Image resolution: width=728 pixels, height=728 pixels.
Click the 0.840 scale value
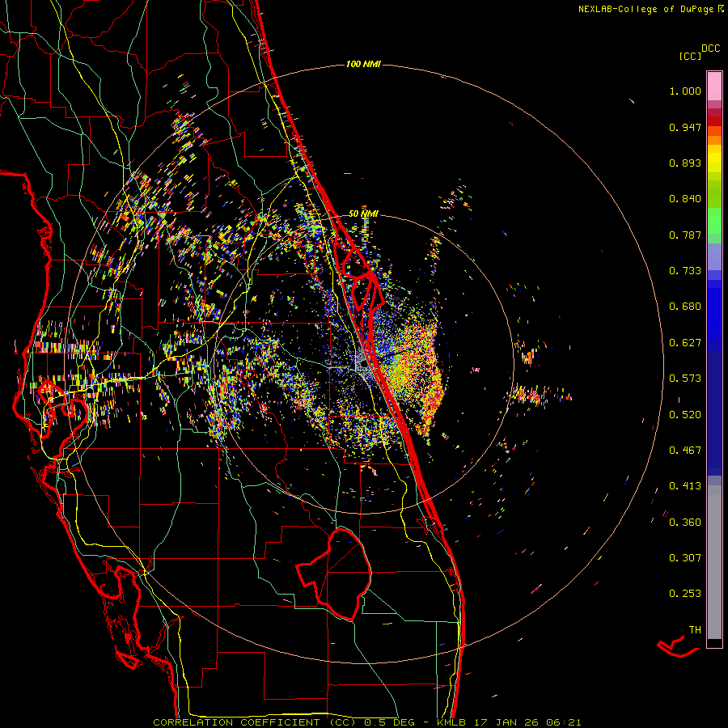(x=685, y=199)
